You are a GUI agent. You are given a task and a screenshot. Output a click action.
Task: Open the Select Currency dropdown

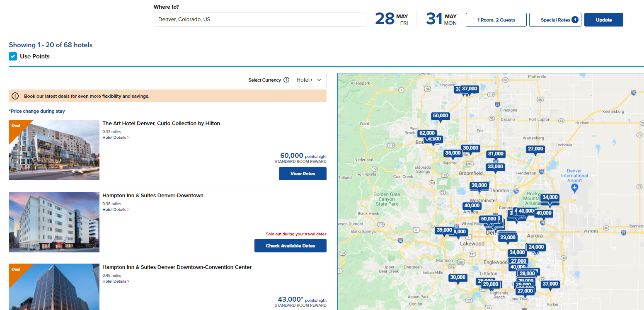click(309, 80)
